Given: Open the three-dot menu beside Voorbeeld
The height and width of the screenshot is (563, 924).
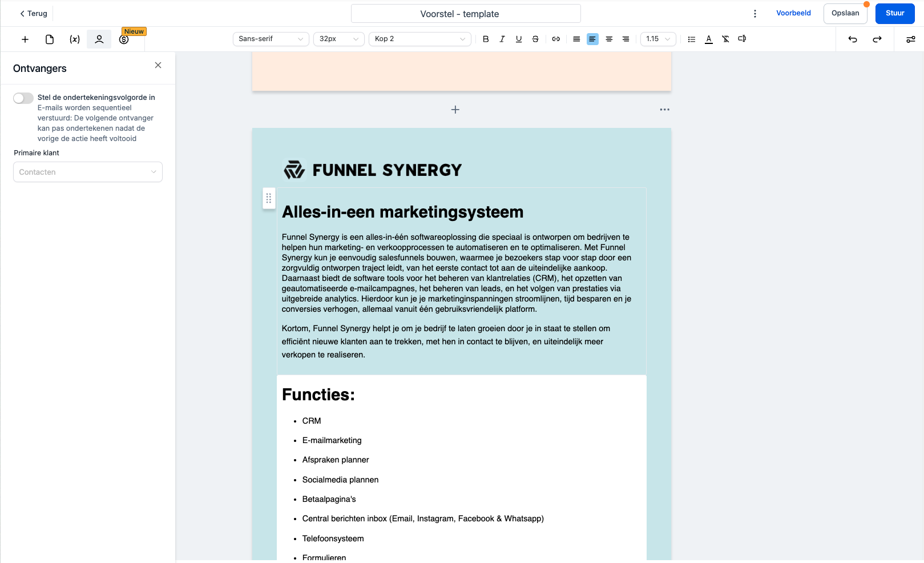Looking at the screenshot, I should click(755, 14).
